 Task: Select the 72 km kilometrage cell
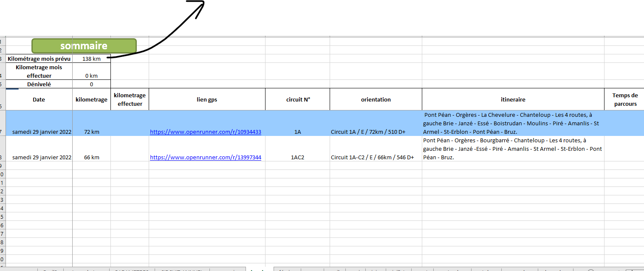91,132
